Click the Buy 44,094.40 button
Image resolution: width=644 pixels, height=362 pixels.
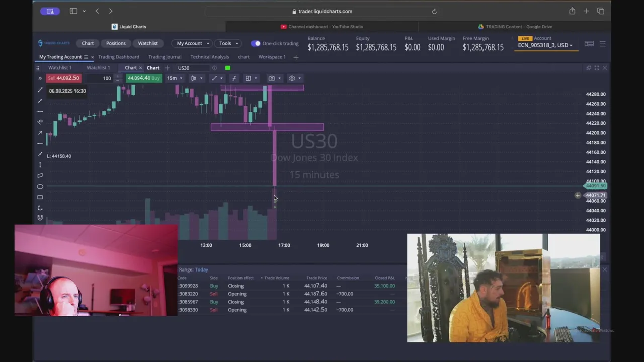pos(143,78)
